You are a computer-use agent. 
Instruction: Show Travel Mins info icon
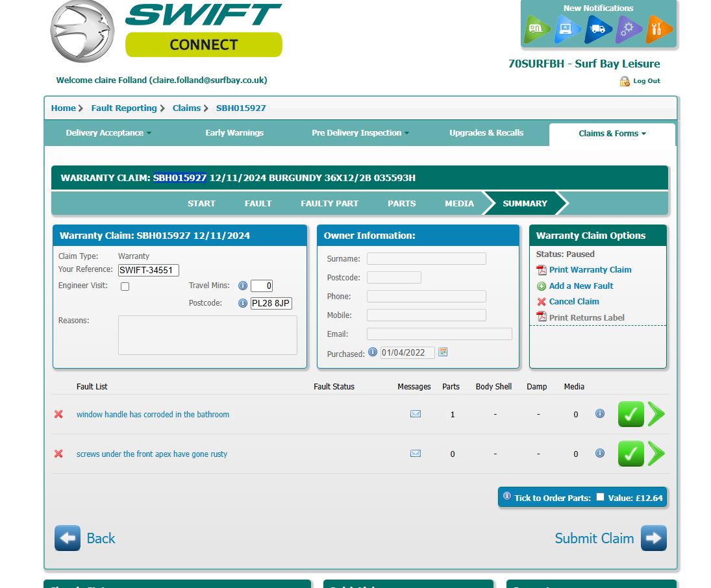243,286
